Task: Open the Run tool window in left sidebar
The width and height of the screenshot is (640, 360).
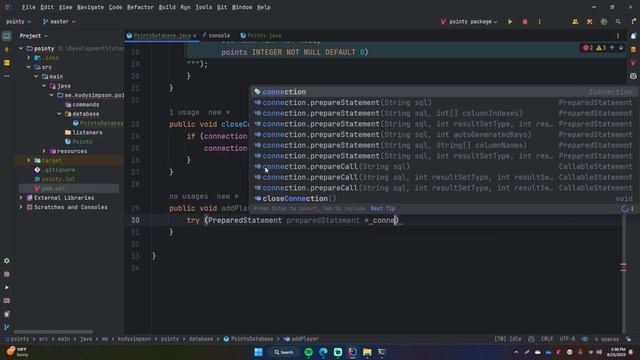Action: pyautogui.click(x=7, y=287)
